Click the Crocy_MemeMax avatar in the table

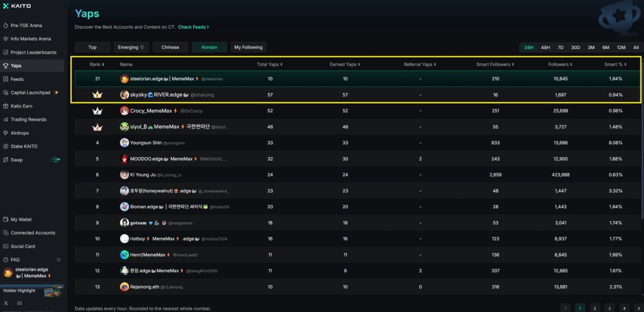tap(125, 111)
